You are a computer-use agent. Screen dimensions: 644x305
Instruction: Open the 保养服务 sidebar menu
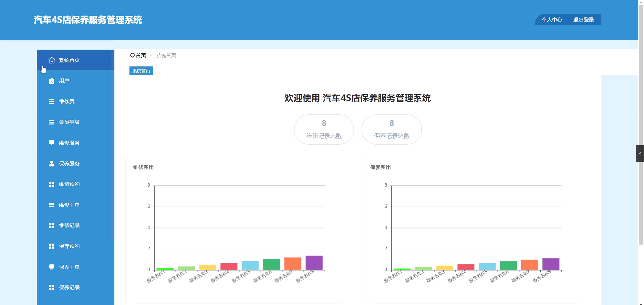click(x=75, y=164)
